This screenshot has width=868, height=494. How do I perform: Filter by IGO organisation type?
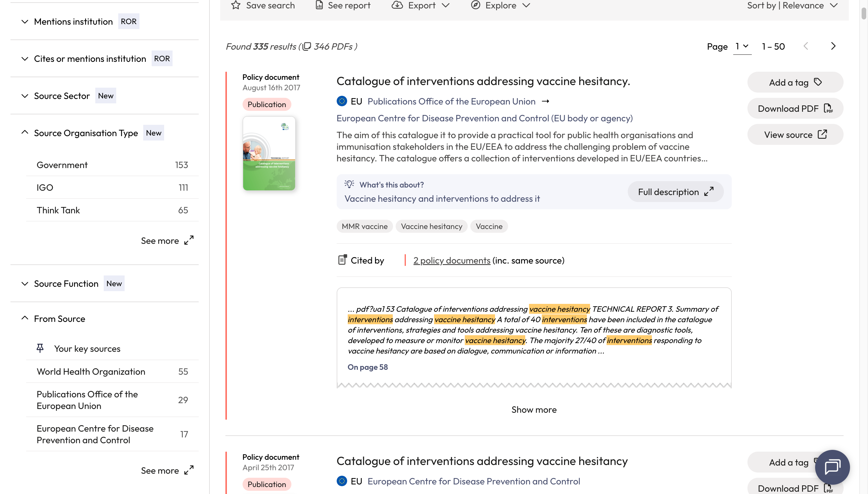pos(112,187)
